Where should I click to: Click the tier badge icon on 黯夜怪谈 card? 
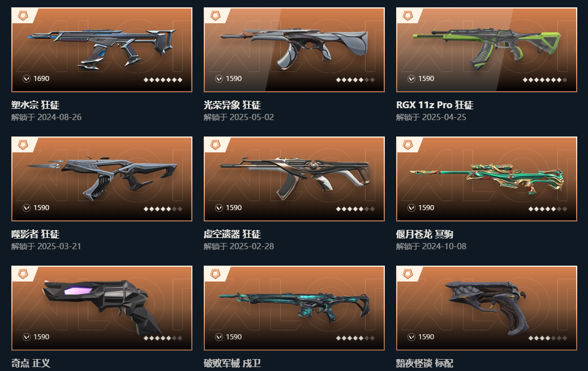coord(408,274)
